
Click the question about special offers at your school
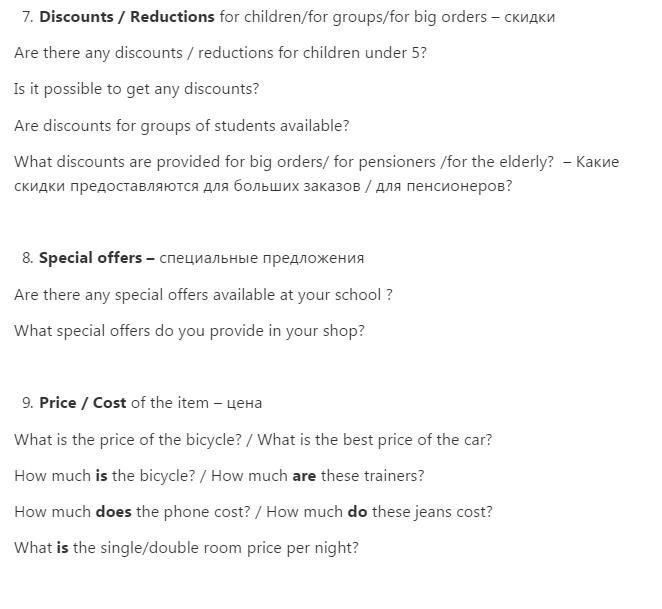pos(203,295)
